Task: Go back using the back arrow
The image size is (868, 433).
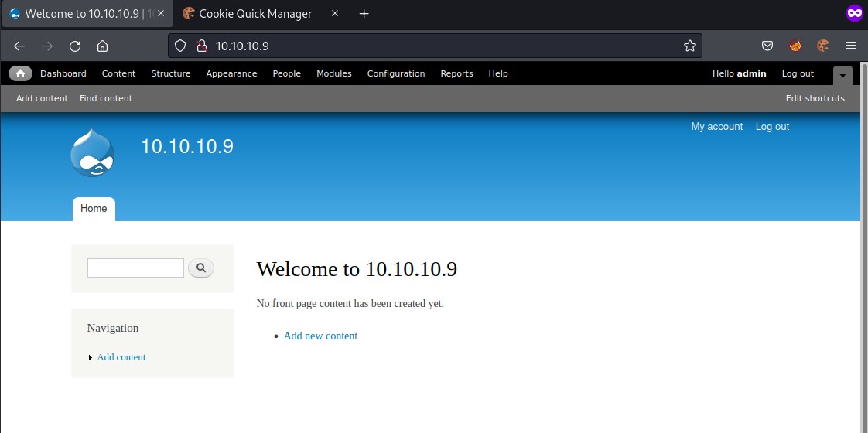Action: (19, 46)
